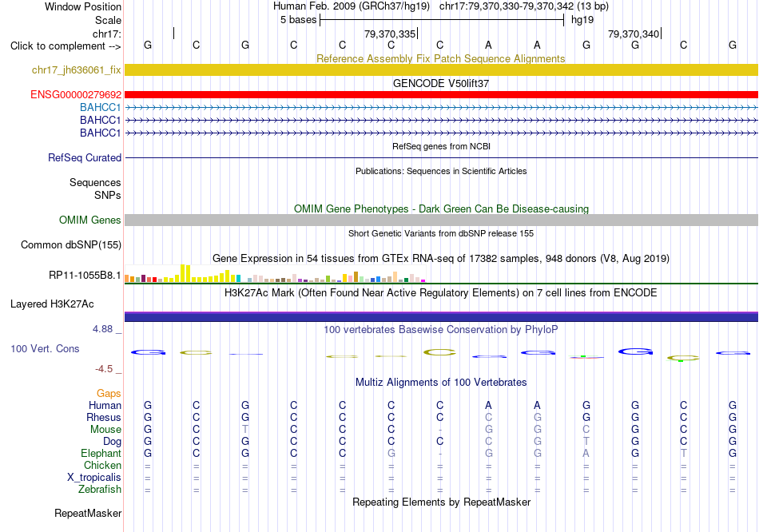Open the RefSeq Curated track label
Image resolution: width=759 pixels, height=532 pixels.
pos(84,157)
